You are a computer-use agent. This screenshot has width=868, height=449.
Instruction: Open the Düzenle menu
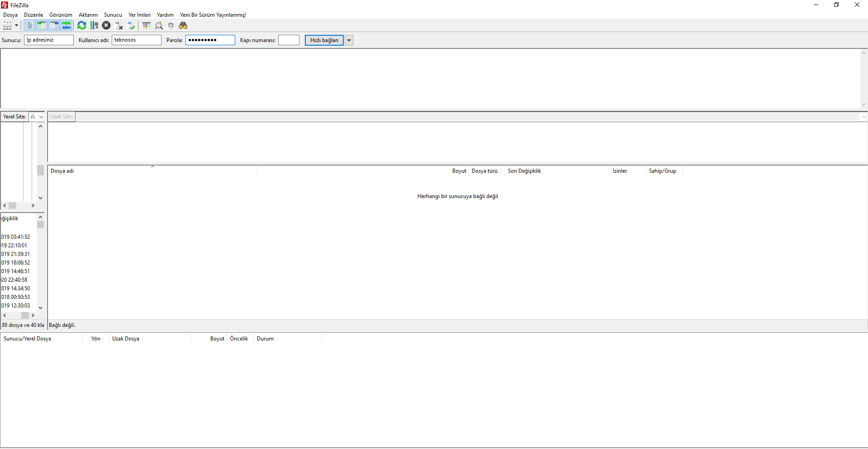pos(33,15)
